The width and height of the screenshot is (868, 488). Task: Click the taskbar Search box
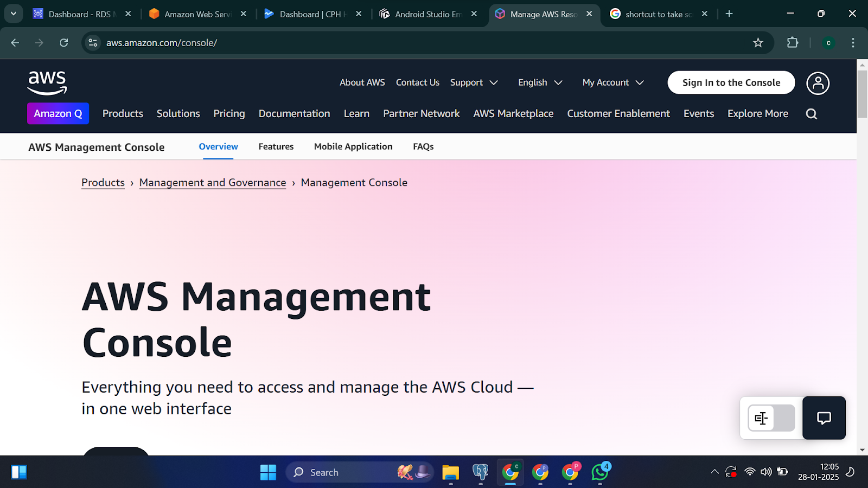(360, 472)
